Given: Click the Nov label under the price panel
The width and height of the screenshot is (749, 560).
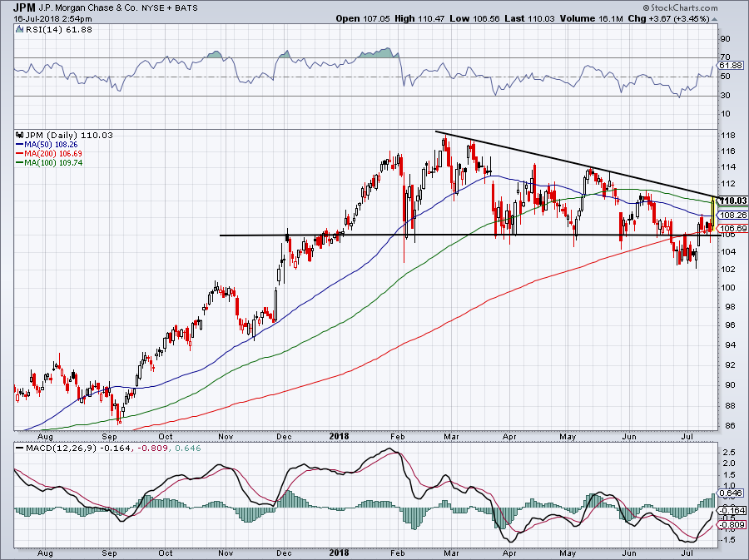Looking at the screenshot, I should pos(225,436).
